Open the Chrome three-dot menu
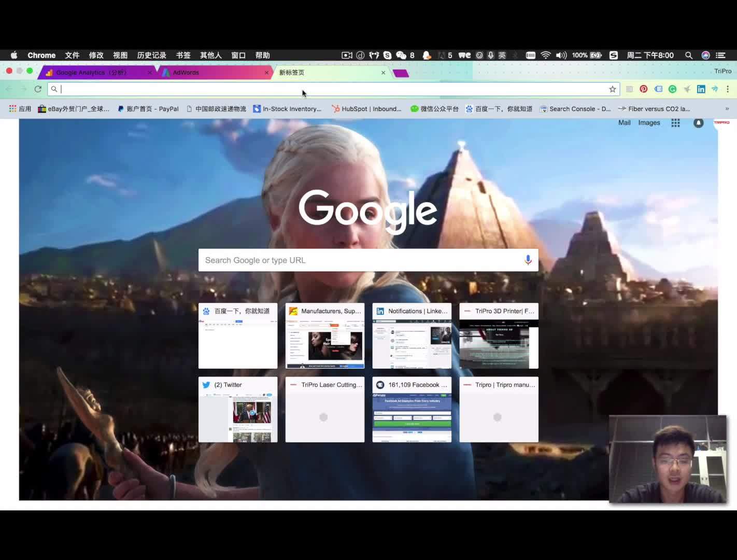The height and width of the screenshot is (560, 737). 728,89
